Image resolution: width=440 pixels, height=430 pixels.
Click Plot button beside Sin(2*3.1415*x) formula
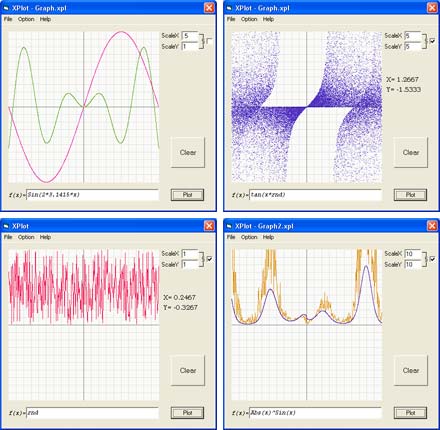tap(187, 195)
